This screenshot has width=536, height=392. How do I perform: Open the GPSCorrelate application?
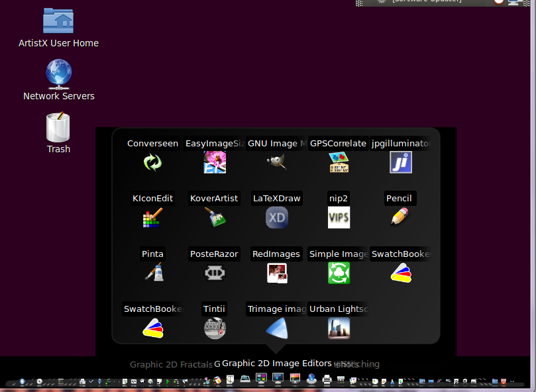(x=339, y=162)
